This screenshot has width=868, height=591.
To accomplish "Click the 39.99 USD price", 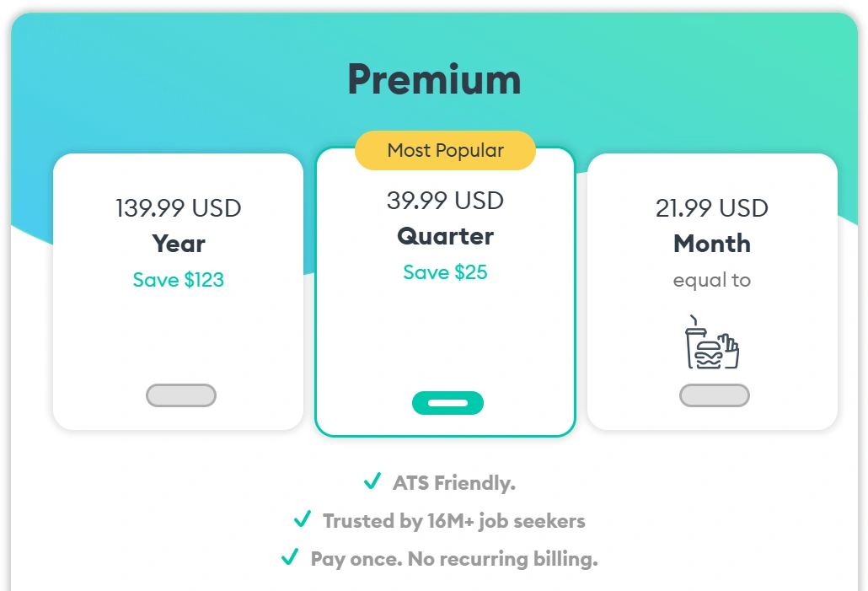I will click(x=445, y=201).
